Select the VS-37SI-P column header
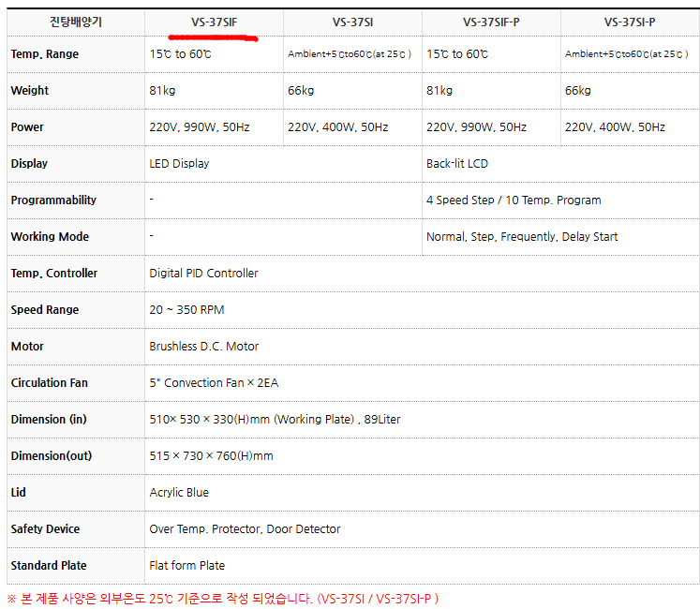This screenshot has height=609, width=700. coord(630,21)
